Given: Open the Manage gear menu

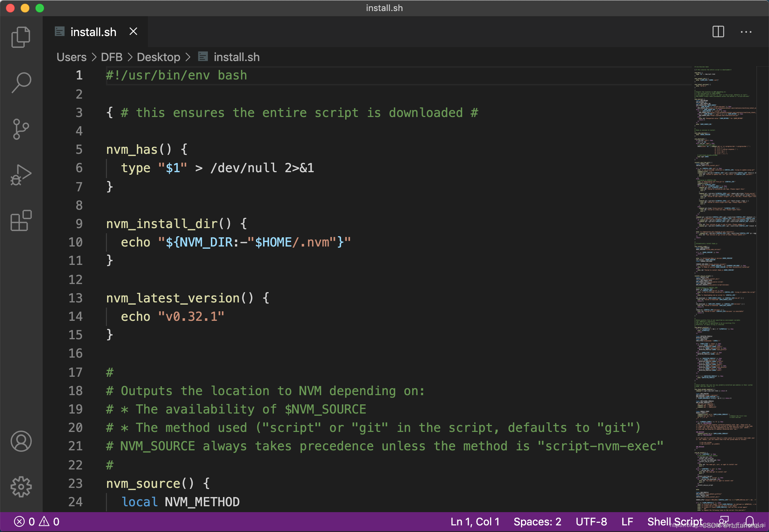Looking at the screenshot, I should pyautogui.click(x=21, y=487).
